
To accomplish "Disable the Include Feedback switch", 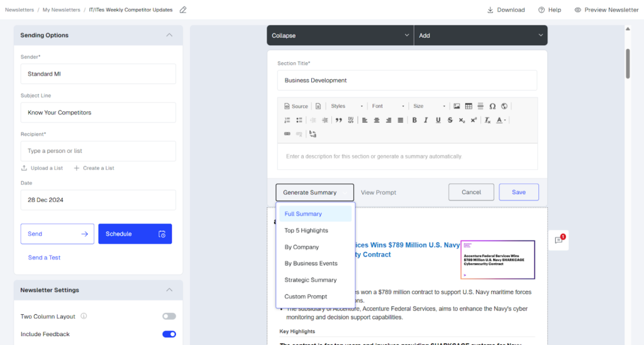I will (169, 334).
